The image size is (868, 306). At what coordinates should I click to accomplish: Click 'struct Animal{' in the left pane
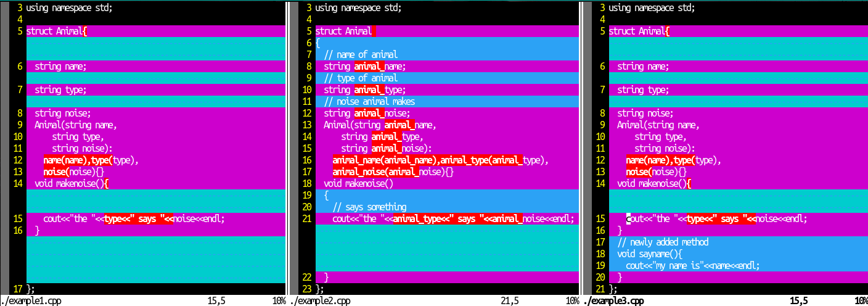click(57, 31)
